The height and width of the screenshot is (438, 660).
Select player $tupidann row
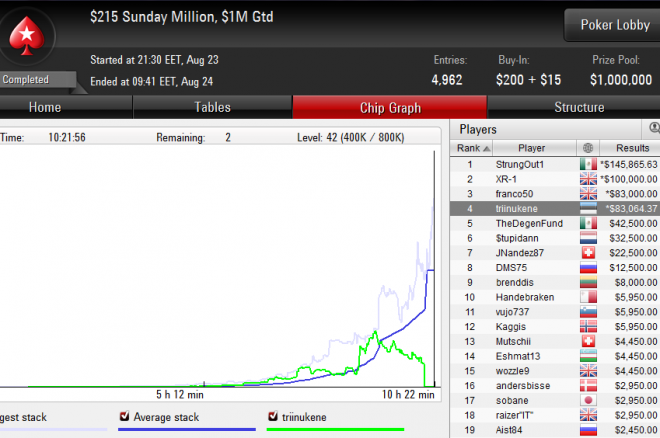[555, 238]
